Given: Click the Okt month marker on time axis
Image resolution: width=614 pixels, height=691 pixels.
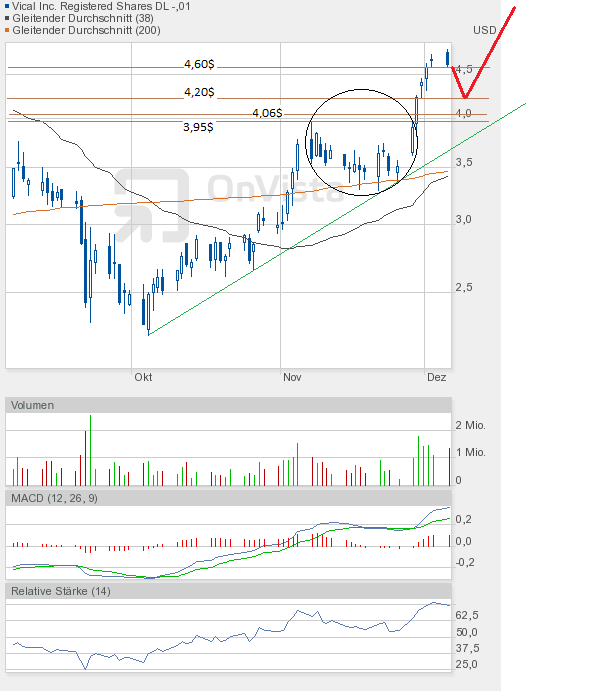Looking at the screenshot, I should (143, 377).
